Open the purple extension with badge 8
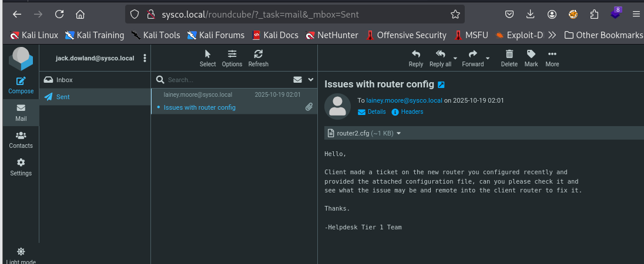 pyautogui.click(x=616, y=13)
